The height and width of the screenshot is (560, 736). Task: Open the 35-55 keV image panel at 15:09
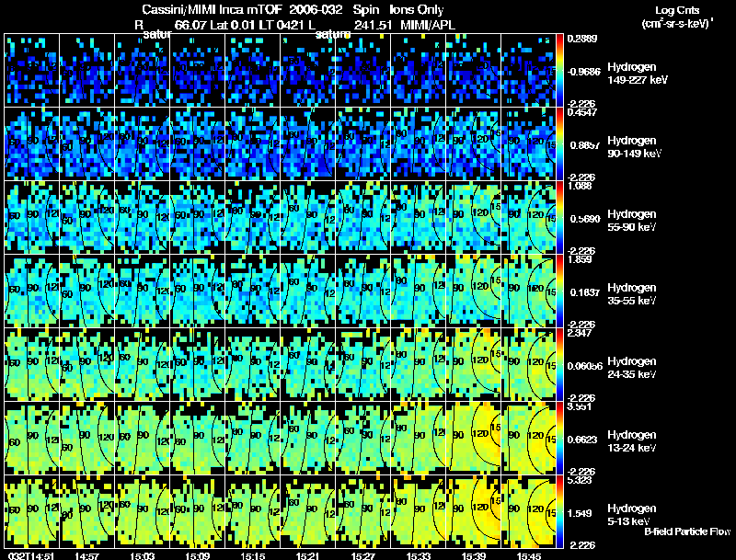click(x=198, y=291)
